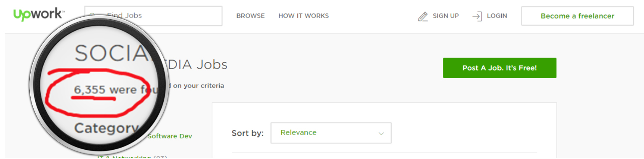
Task: Click the Sort by label
Action: 248,133
